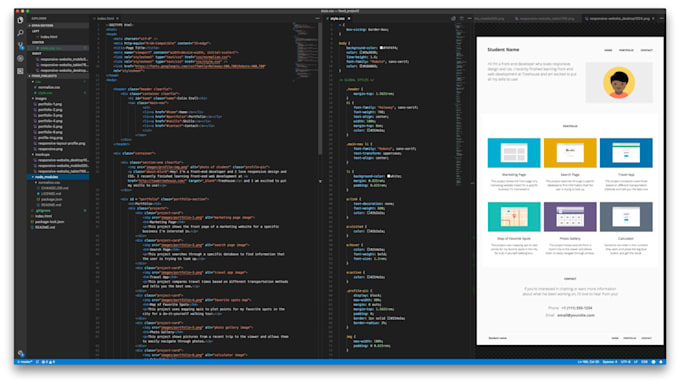Screen dimensions: 680x385
Task: Switch to the style.css tab
Action: click(337, 19)
